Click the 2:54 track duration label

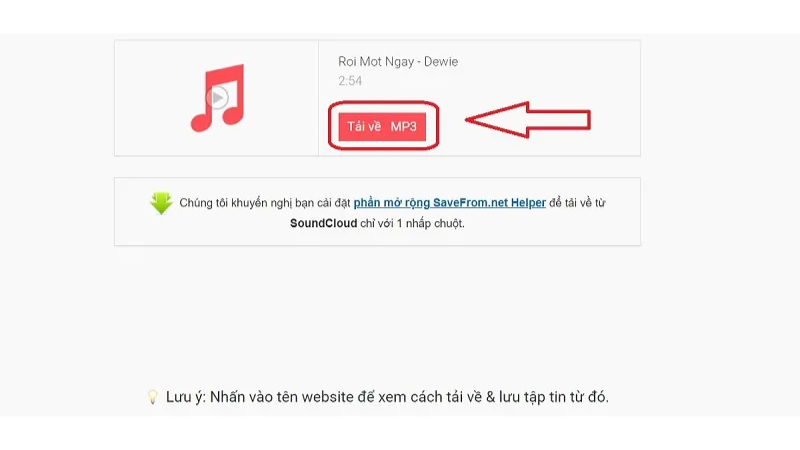coord(350,81)
